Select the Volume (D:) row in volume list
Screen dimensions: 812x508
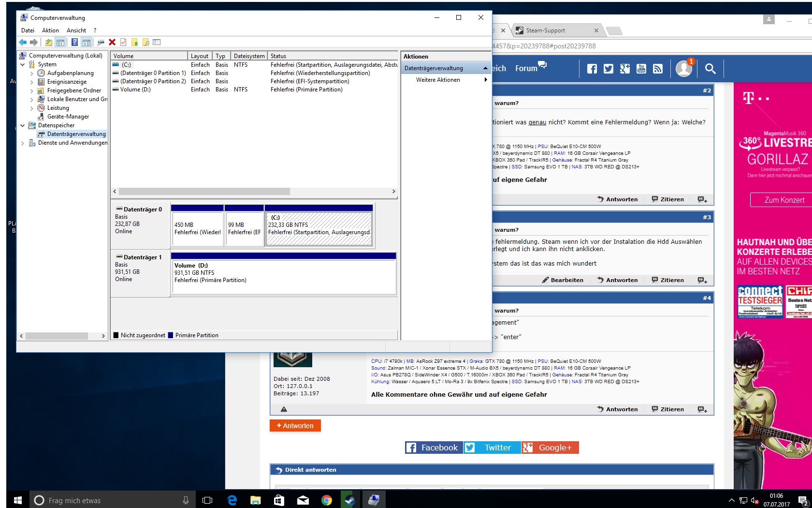254,90
